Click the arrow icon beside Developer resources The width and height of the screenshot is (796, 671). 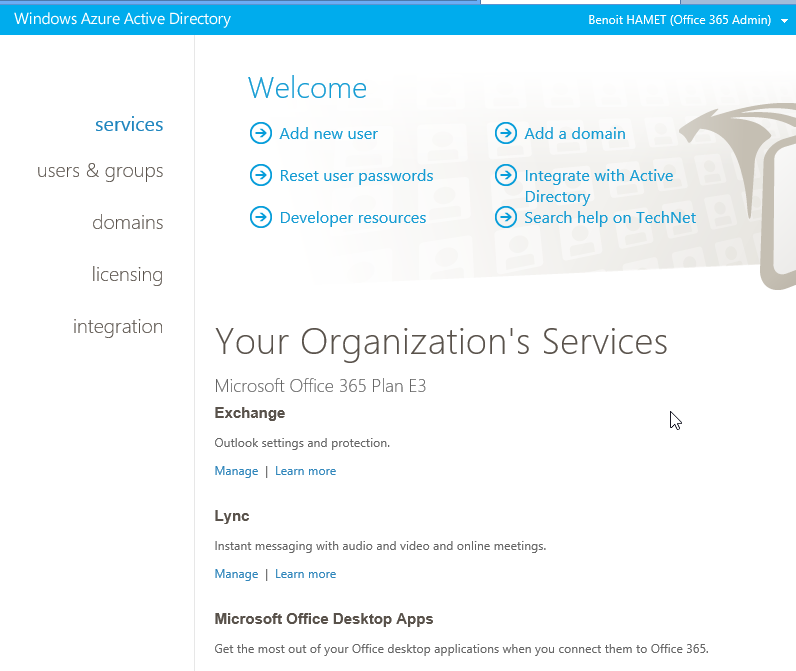click(x=260, y=218)
